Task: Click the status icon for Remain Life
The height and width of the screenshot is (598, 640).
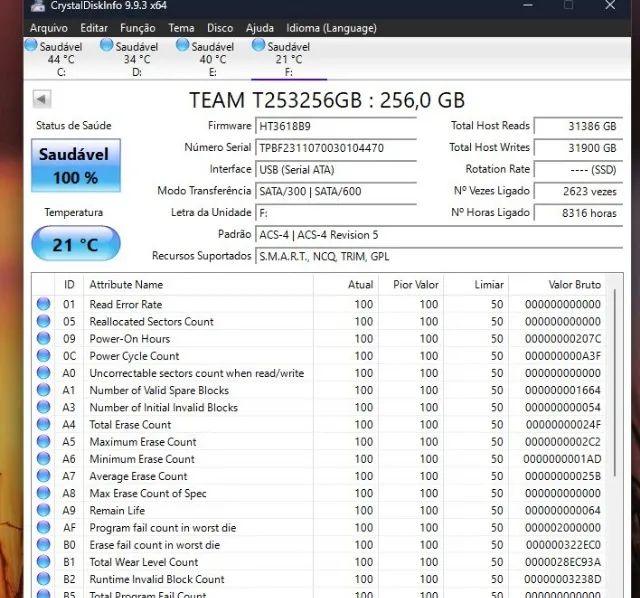Action: click(x=43, y=510)
